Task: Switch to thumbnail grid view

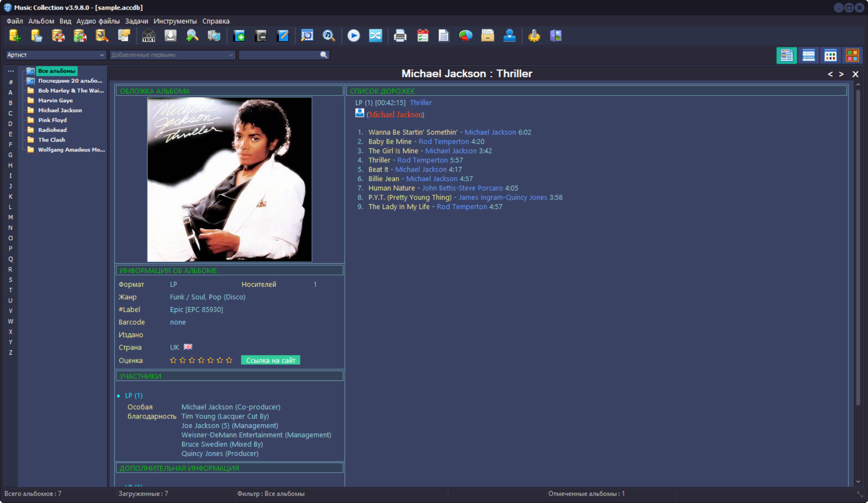Action: click(x=830, y=55)
